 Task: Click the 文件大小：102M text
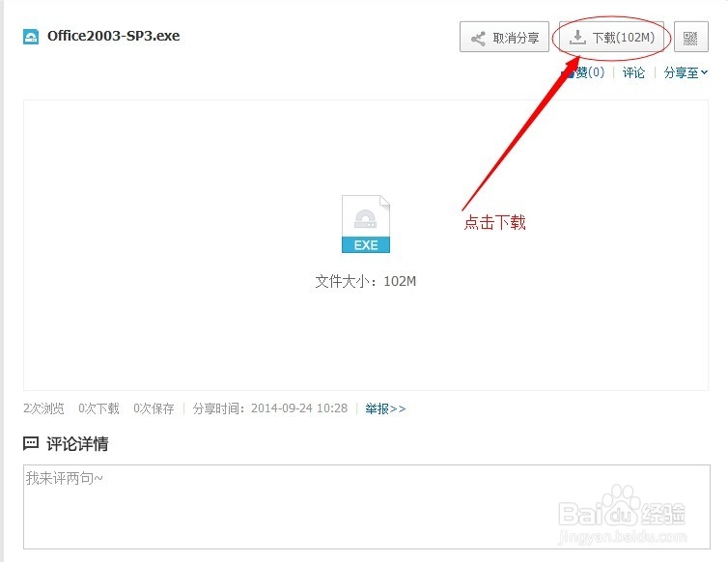tap(365, 281)
